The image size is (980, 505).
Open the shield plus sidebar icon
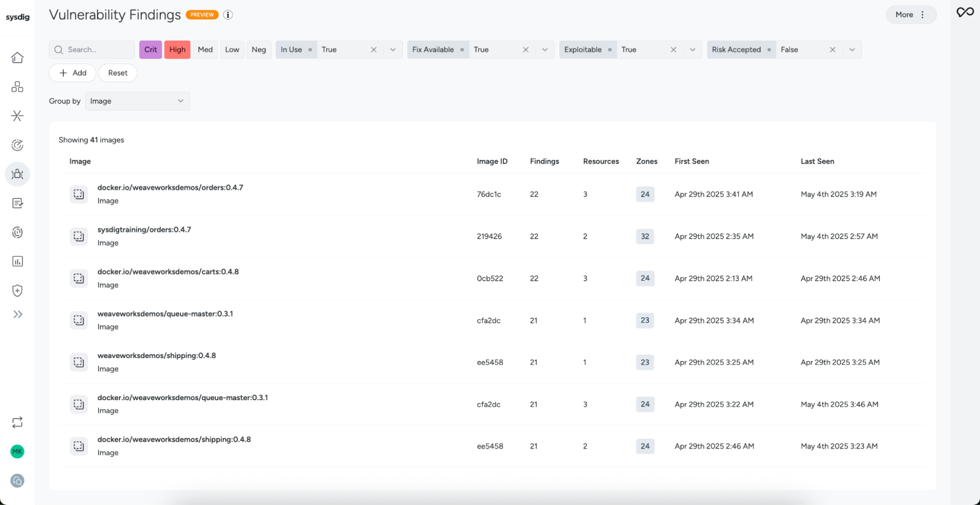click(18, 290)
